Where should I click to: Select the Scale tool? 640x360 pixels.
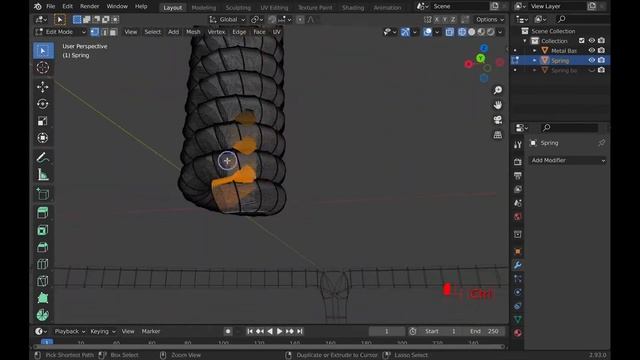[x=43, y=121]
